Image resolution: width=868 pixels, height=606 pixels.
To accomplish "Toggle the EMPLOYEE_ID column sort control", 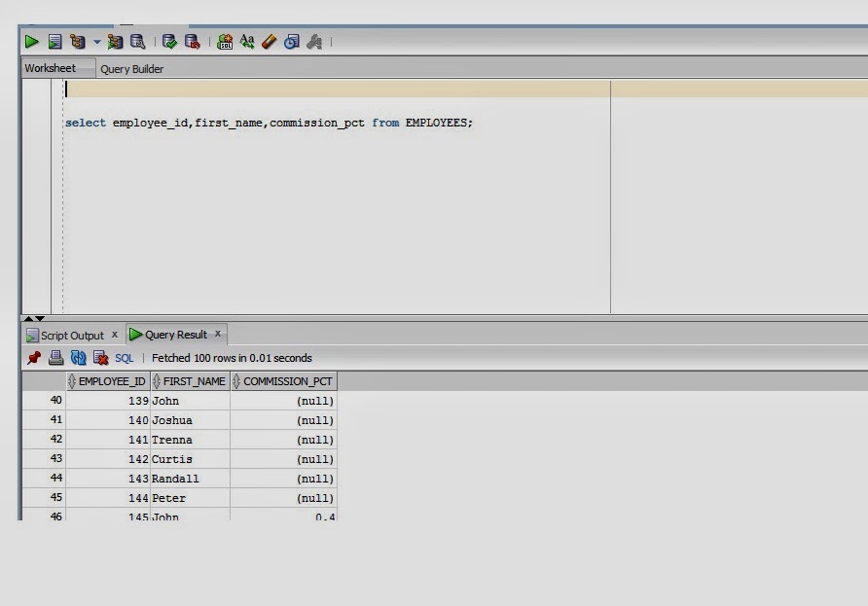I will tap(71, 380).
